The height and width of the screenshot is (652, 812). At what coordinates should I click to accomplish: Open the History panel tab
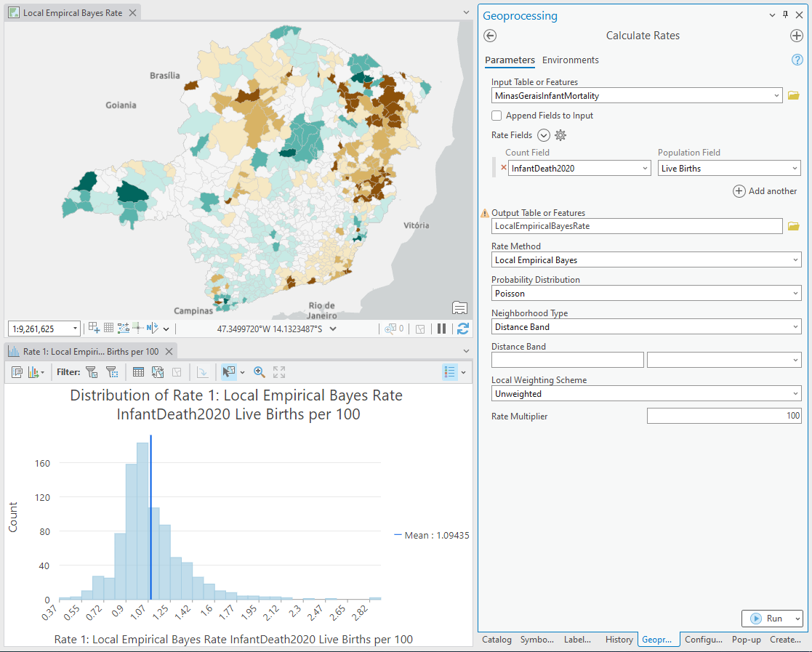coord(619,640)
